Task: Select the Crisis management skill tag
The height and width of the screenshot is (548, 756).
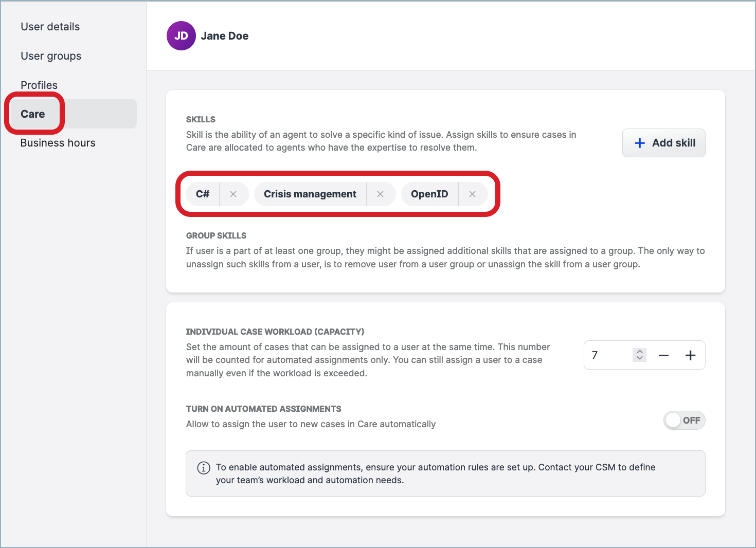Action: [310, 194]
